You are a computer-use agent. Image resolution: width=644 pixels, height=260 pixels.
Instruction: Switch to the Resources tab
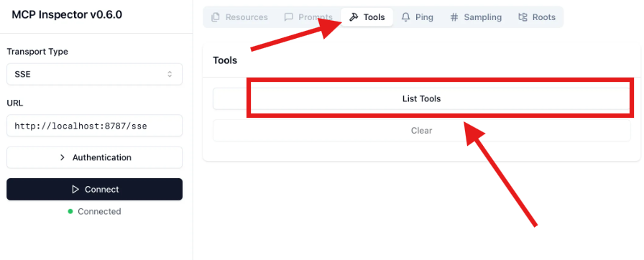tap(239, 17)
